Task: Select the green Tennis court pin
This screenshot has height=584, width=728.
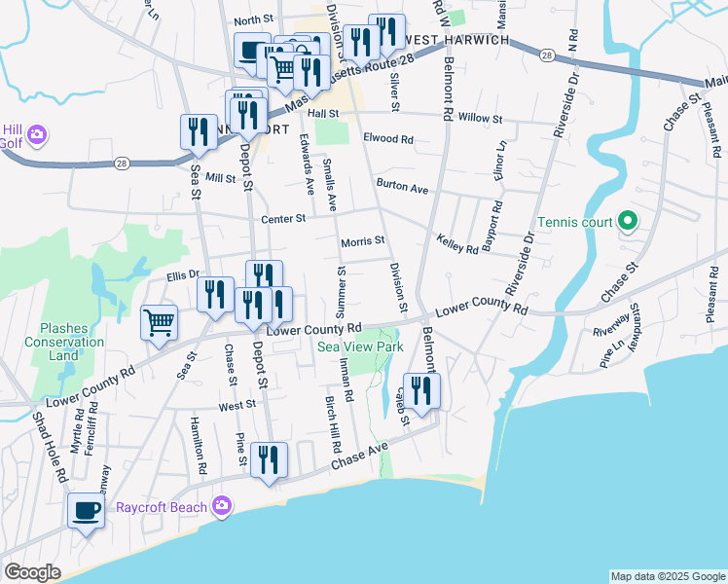Action: point(628,222)
